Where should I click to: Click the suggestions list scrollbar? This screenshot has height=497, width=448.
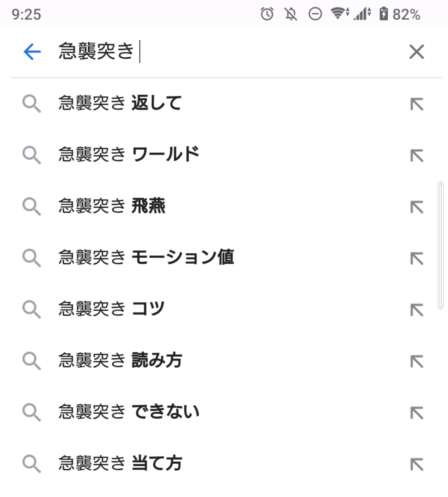point(440,245)
